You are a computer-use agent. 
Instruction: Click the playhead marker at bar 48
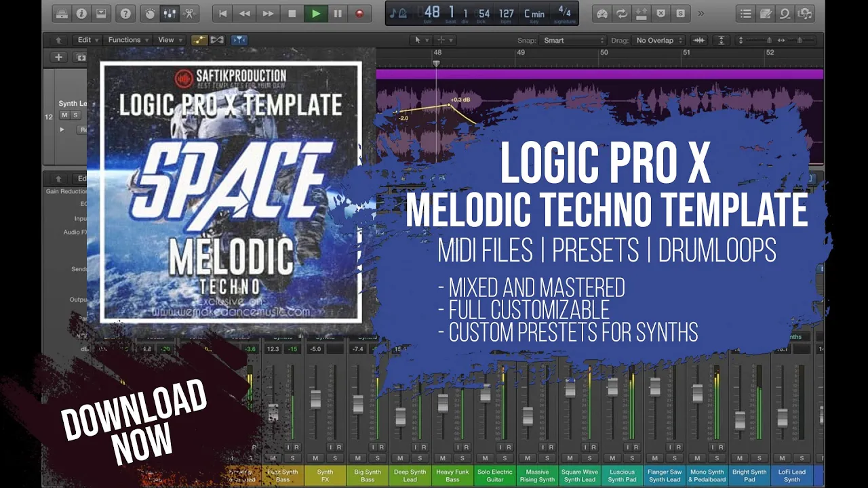pyautogui.click(x=436, y=64)
